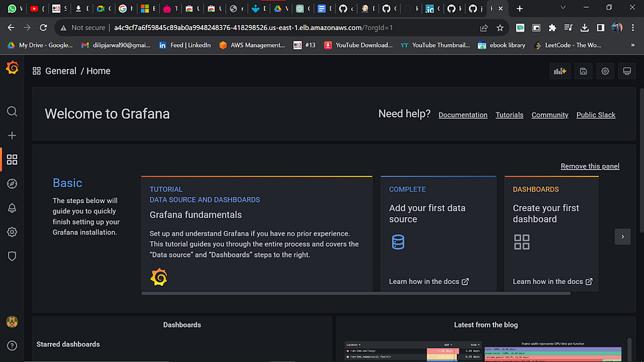Open the AWS Management bookmark
This screenshot has height=362, width=644.
tap(252, 45)
